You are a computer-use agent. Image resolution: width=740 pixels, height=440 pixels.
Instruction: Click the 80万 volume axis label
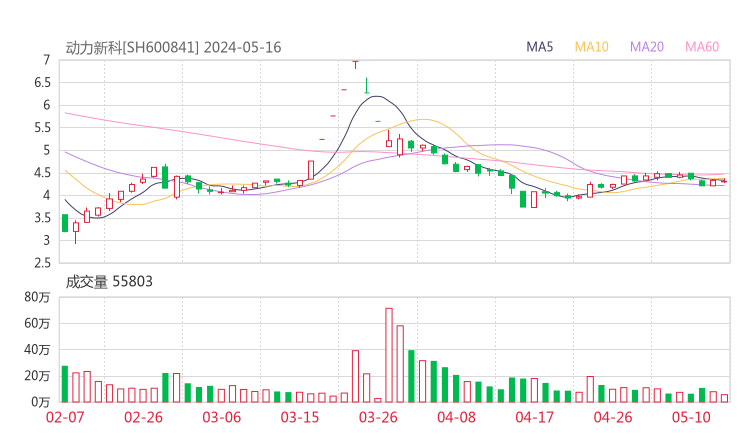tap(37, 297)
